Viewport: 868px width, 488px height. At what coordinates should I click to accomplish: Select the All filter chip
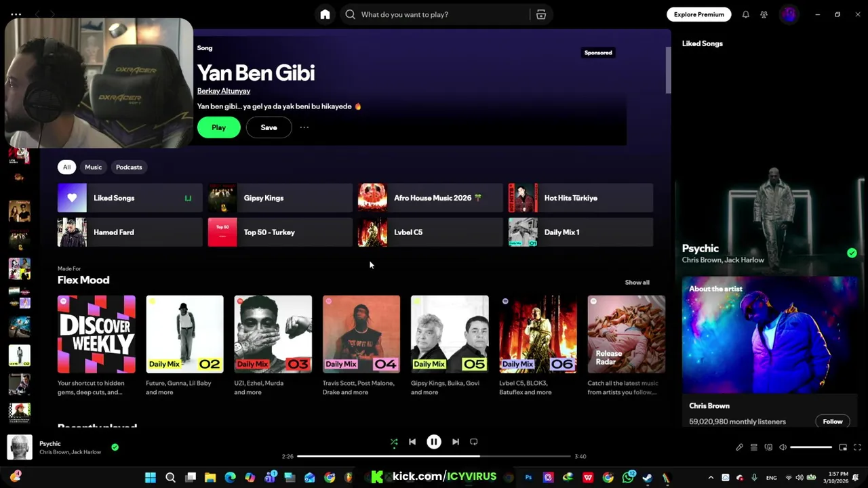[x=66, y=167]
